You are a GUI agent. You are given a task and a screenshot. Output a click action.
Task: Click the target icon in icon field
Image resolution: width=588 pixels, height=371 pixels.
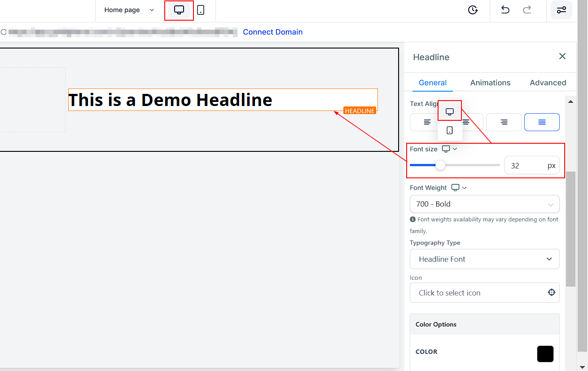pos(552,292)
